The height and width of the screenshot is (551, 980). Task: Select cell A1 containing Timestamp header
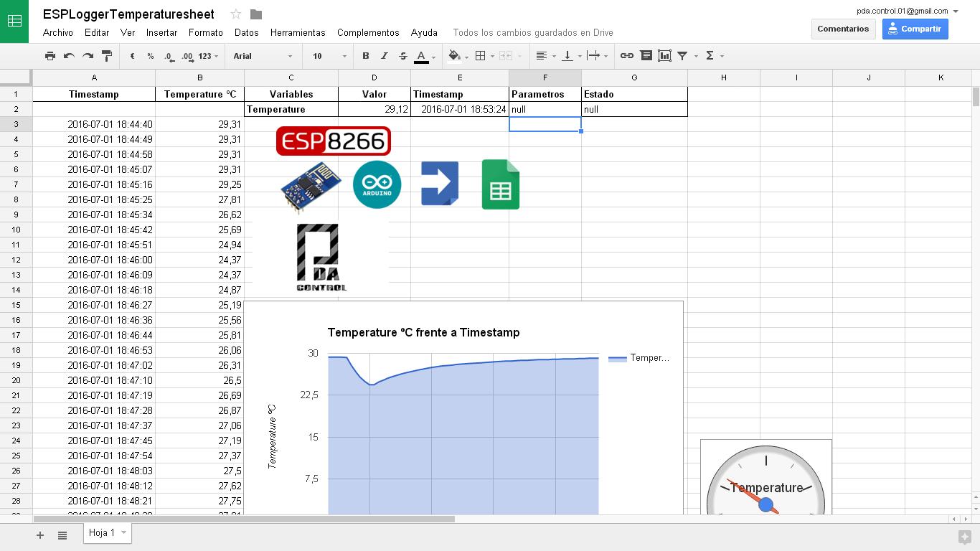coord(94,94)
